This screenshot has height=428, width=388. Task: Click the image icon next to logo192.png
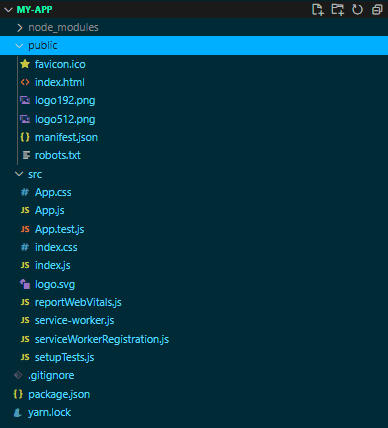(25, 100)
